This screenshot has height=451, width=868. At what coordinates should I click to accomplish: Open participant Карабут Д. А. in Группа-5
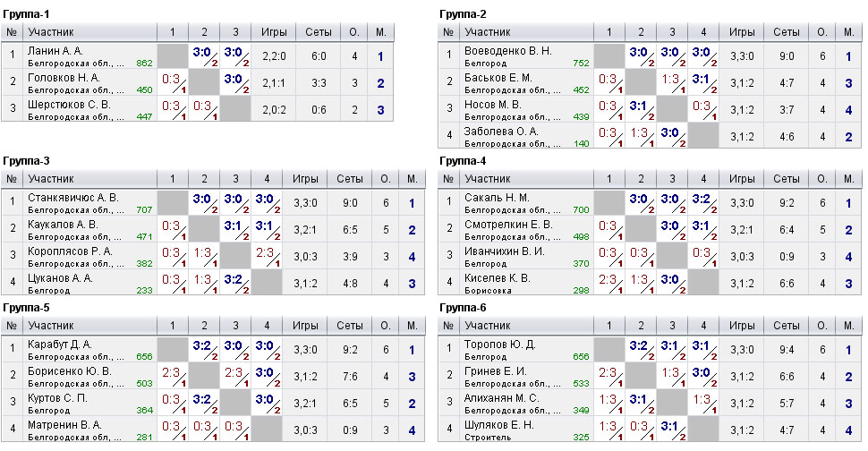tap(60, 345)
